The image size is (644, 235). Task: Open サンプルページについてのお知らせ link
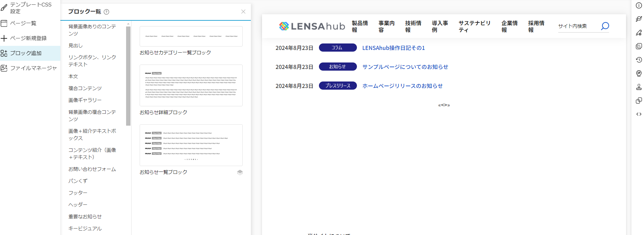point(405,67)
